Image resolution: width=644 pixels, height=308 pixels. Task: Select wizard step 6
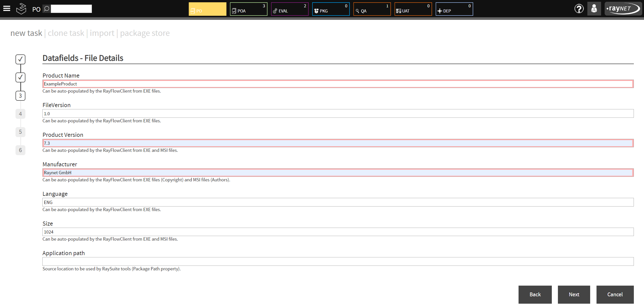coord(20,150)
